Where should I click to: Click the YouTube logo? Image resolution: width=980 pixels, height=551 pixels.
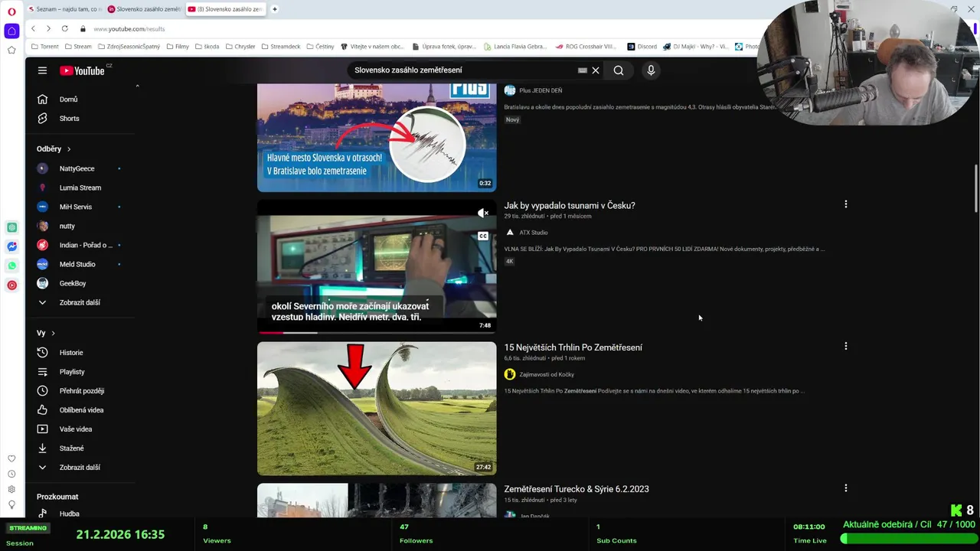[x=82, y=70]
